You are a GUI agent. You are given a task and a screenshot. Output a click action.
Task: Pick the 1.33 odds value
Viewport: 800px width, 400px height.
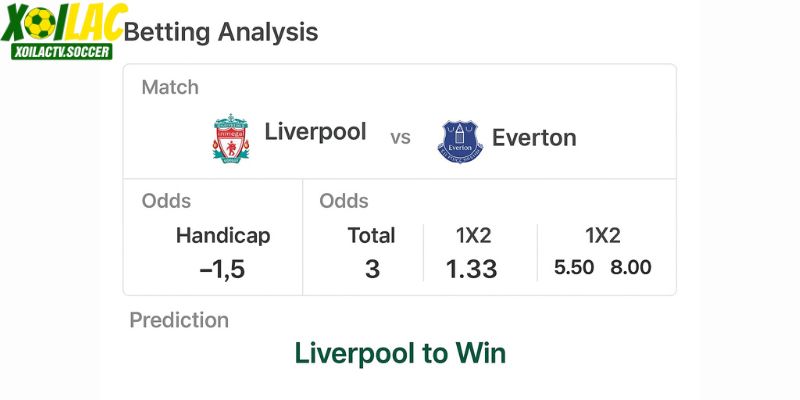pos(471,269)
